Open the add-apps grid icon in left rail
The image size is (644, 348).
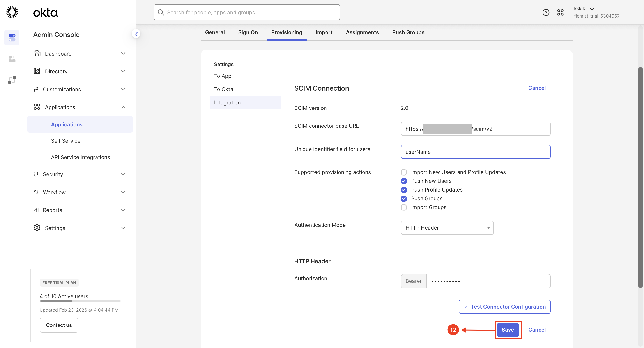coord(12,59)
